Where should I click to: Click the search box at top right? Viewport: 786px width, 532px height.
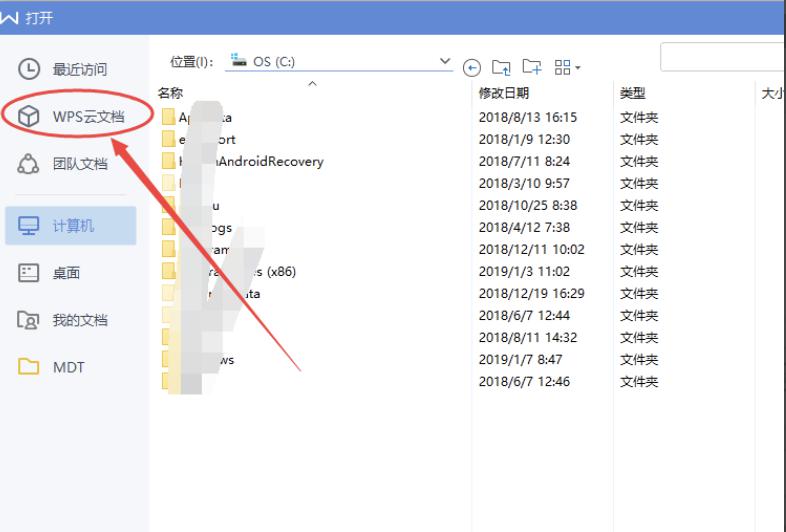pyautogui.click(x=723, y=57)
